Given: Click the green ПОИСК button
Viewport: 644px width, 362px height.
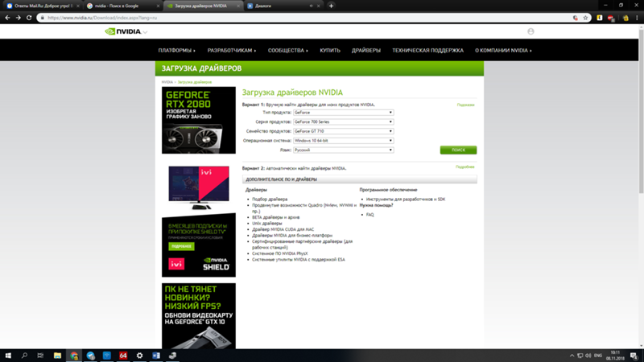Looking at the screenshot, I should tap(458, 150).
